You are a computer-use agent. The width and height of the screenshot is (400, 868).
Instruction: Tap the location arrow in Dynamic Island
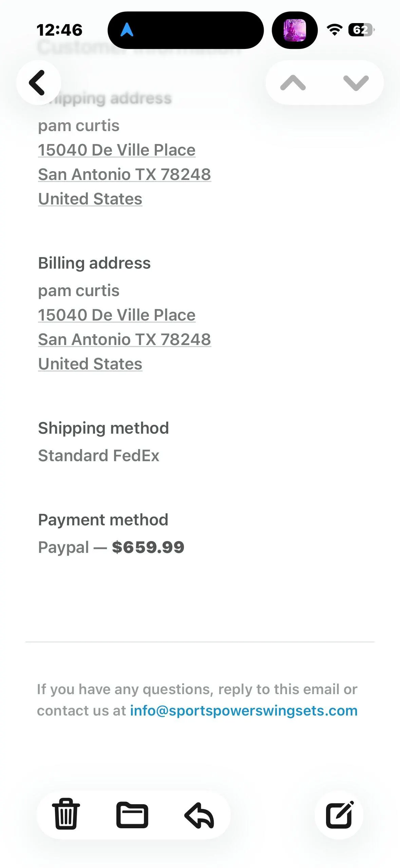127,30
